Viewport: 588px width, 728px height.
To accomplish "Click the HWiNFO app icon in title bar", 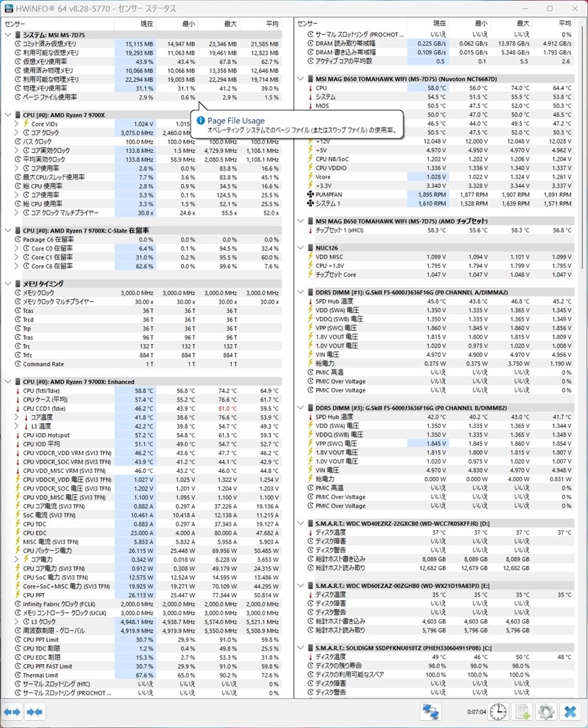I will [x=8, y=9].
